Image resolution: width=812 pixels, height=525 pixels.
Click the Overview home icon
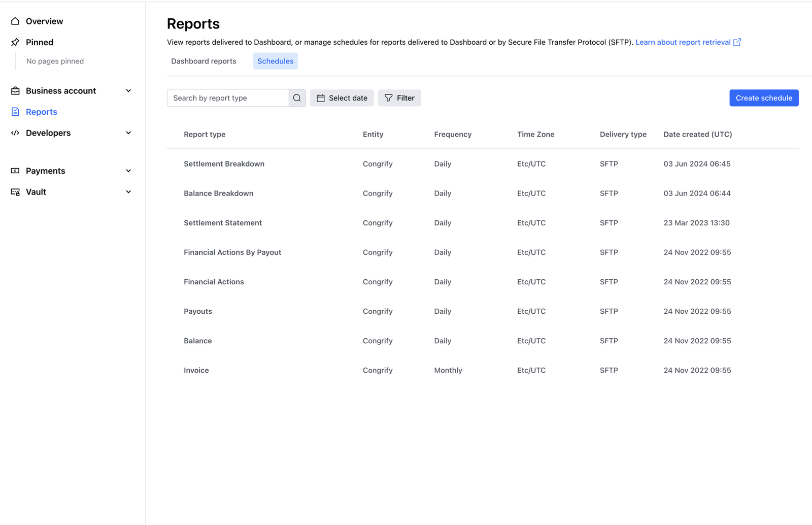click(15, 21)
